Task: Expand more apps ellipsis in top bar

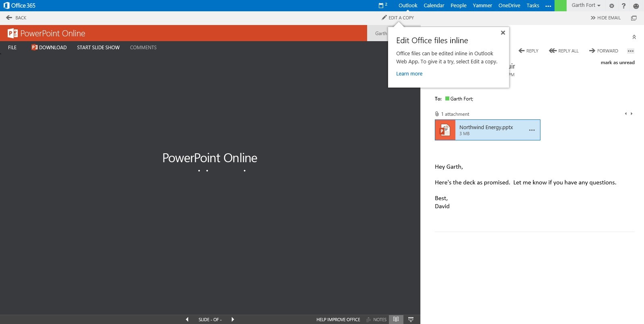Action: [x=548, y=6]
